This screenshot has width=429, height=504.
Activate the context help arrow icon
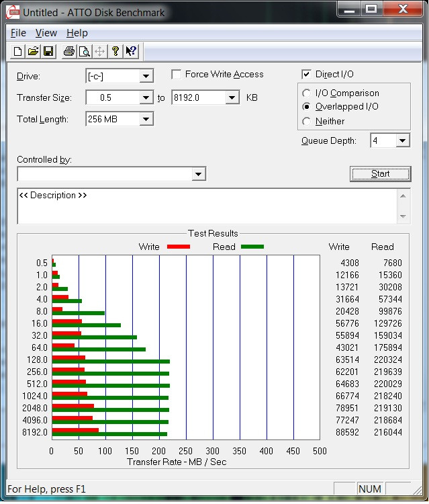(131, 51)
